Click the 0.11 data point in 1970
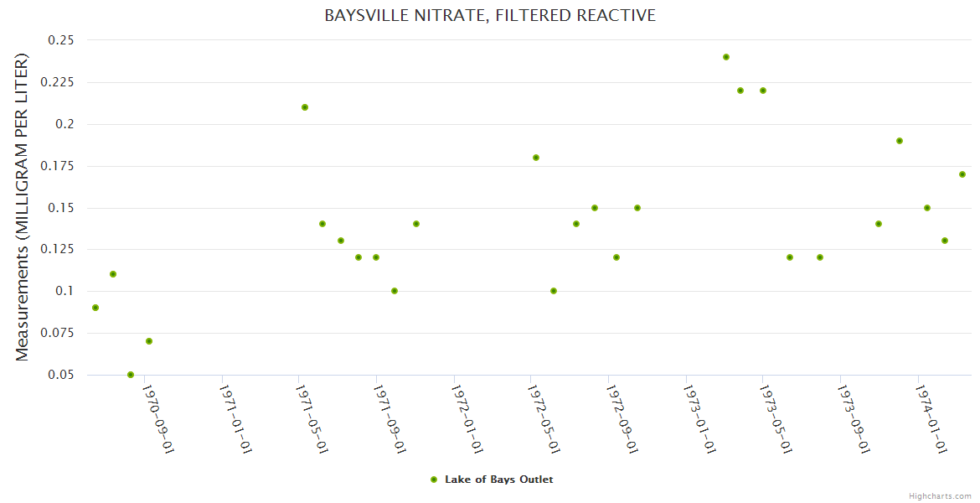 (113, 274)
